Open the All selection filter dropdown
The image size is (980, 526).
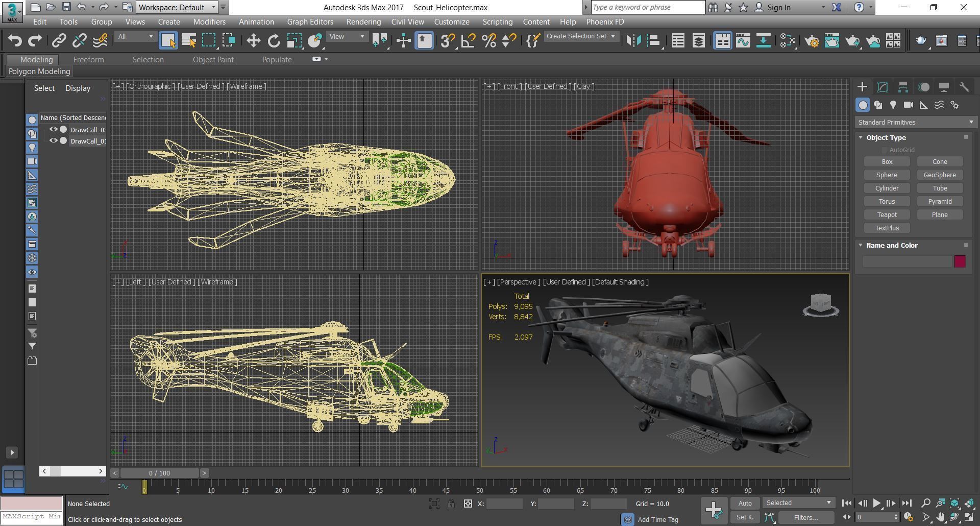click(x=135, y=36)
